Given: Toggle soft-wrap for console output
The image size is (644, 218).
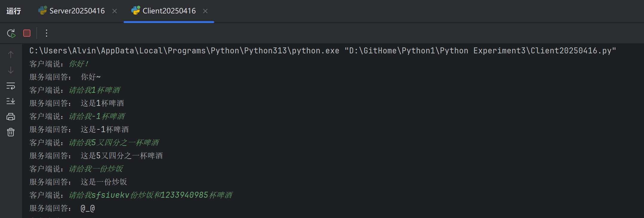Looking at the screenshot, I should click(x=11, y=86).
